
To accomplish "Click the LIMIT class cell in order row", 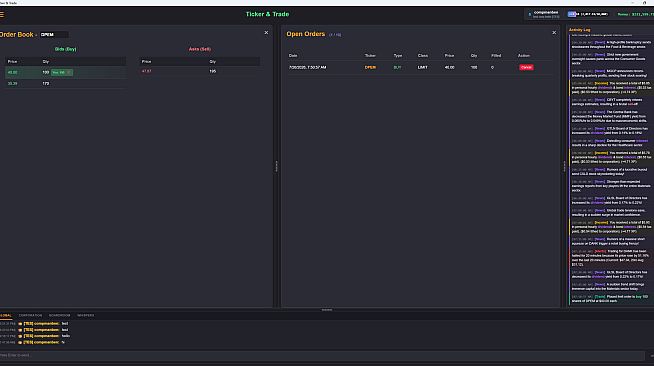I will tap(423, 68).
